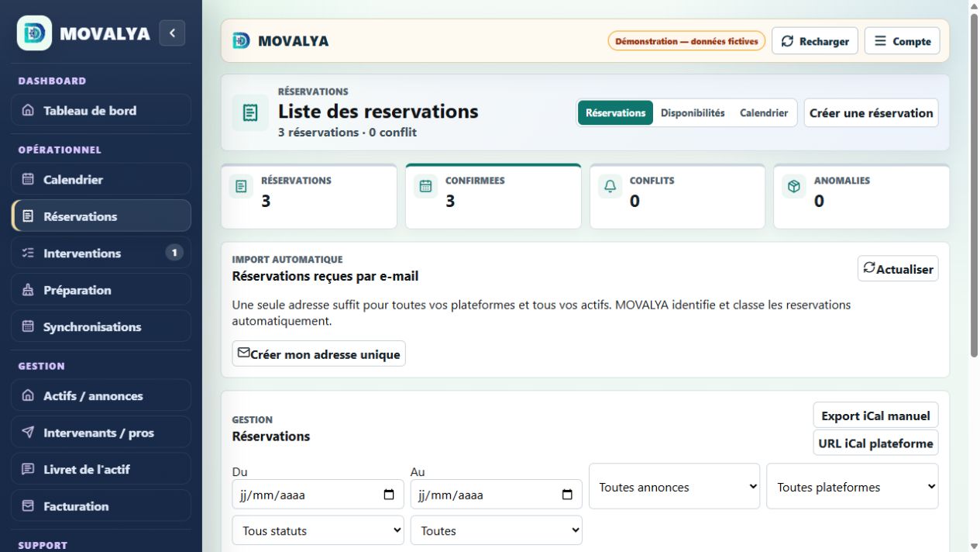This screenshot has width=980, height=552.
Task: Open Actifs / annonces in the sidebar
Action: point(101,395)
